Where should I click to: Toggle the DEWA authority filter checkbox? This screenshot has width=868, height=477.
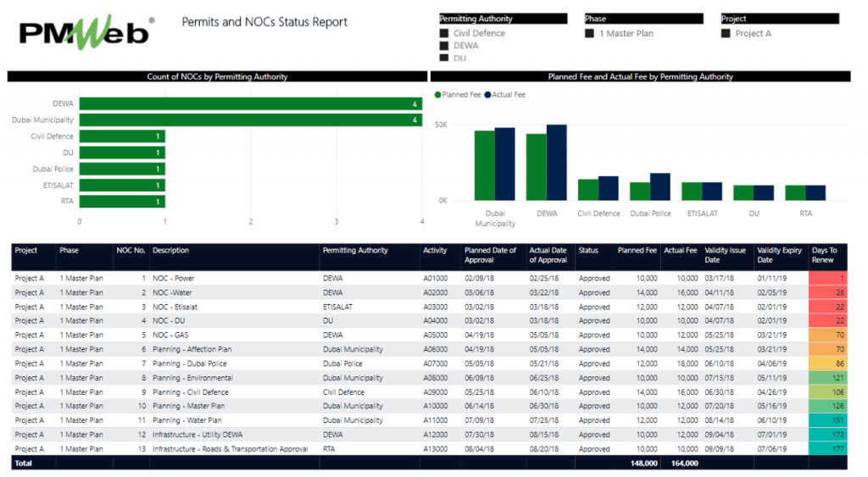pos(444,46)
